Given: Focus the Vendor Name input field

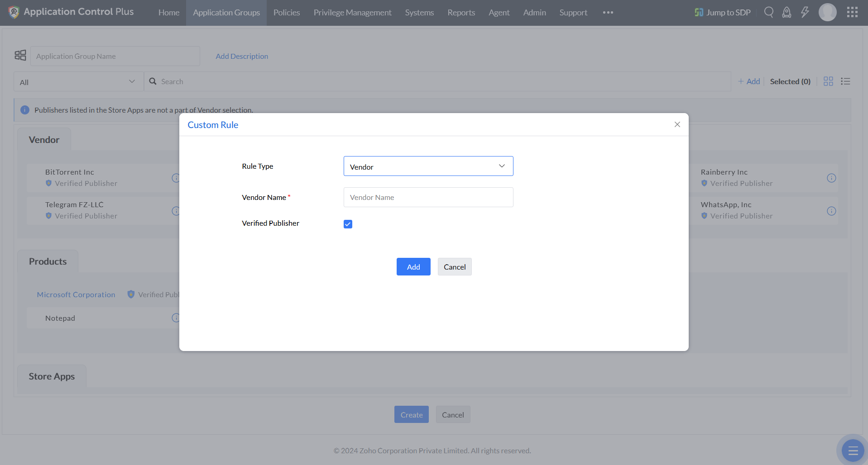Looking at the screenshot, I should (428, 197).
